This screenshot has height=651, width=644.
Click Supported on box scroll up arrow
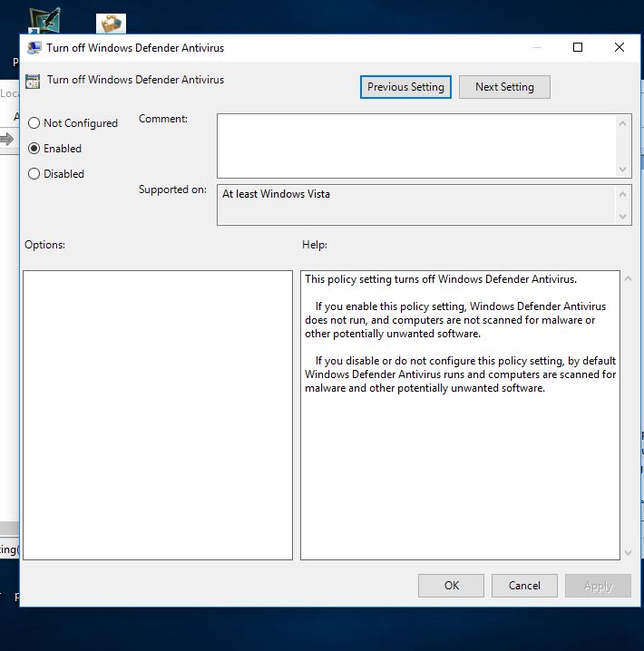[x=622, y=194]
